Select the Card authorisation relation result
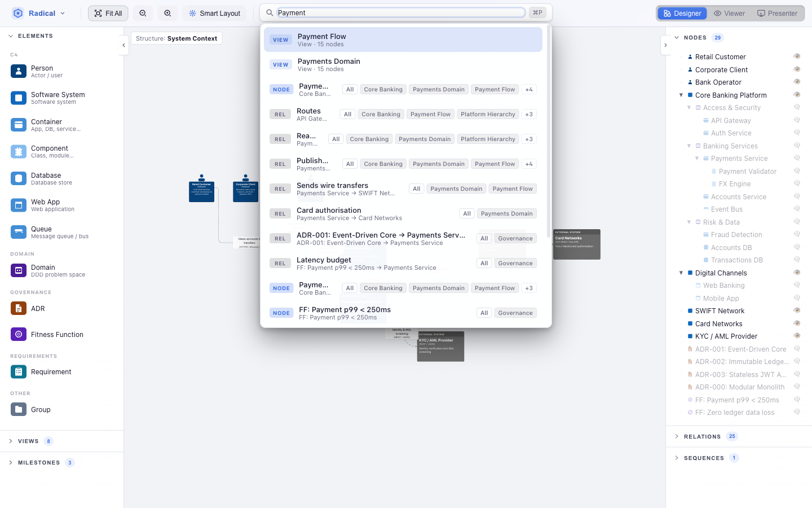The image size is (812, 508). [403, 213]
